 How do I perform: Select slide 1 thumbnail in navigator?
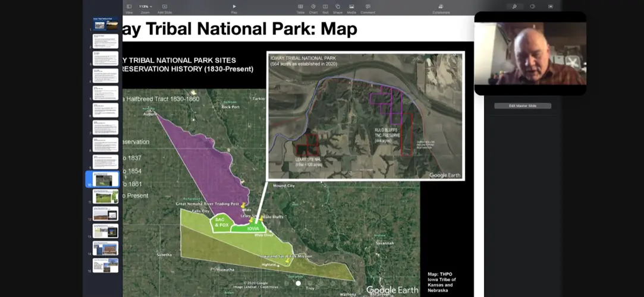[106, 24]
